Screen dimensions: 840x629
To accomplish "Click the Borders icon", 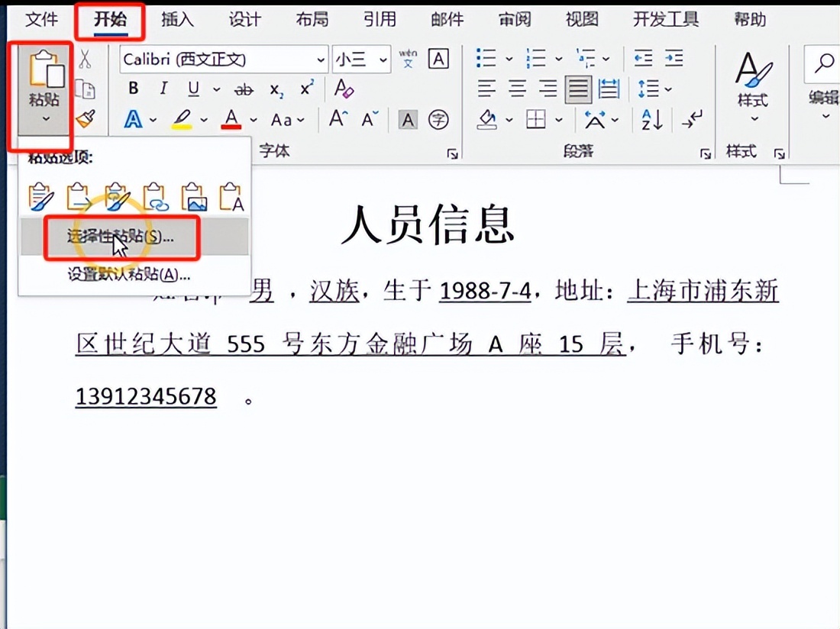I will point(536,119).
